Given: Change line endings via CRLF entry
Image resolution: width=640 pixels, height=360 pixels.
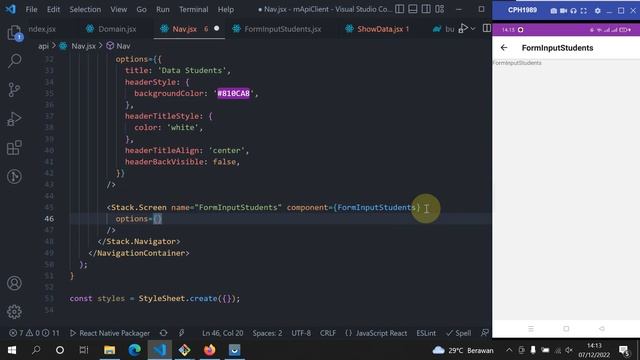Looking at the screenshot, I should tap(327, 333).
